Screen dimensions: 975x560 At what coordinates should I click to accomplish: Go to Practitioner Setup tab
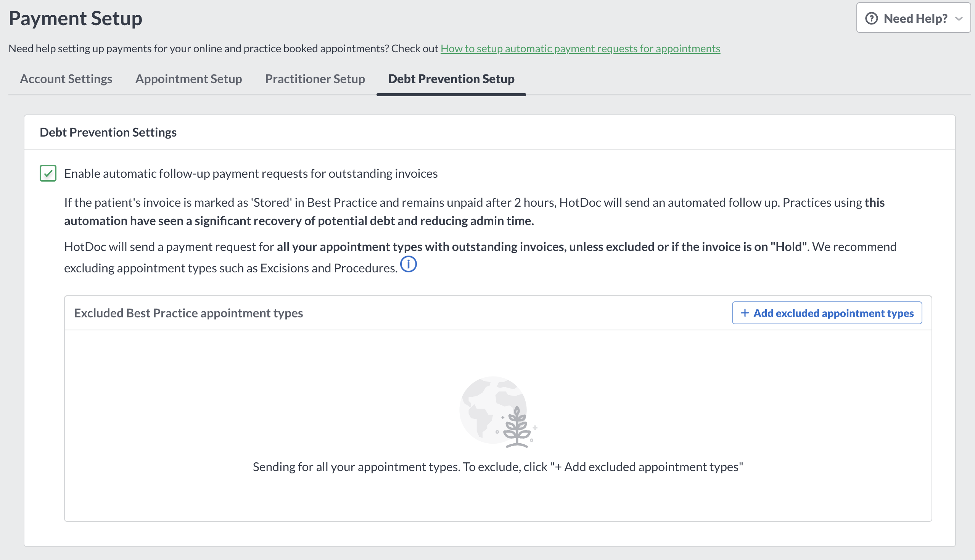tap(315, 79)
